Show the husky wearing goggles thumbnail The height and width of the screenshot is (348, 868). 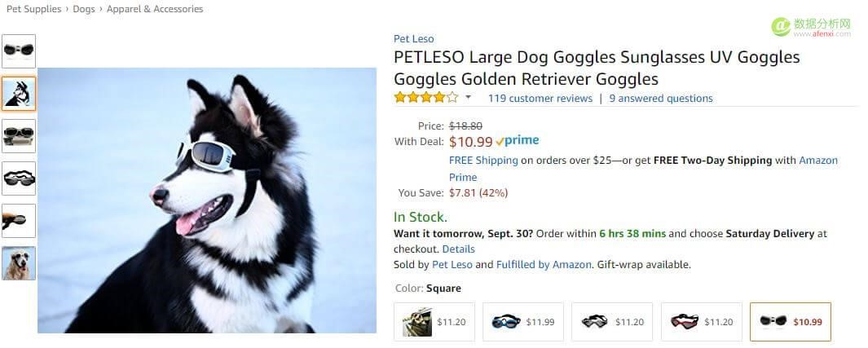pos(18,93)
